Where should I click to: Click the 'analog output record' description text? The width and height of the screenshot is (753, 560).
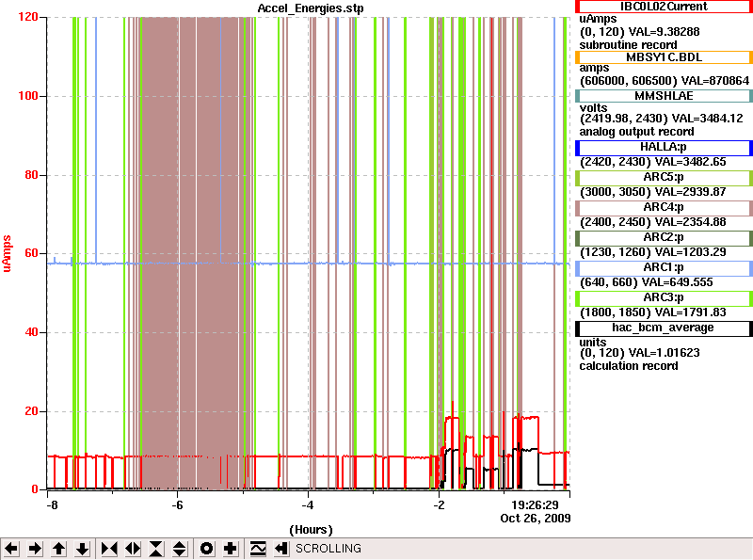(x=637, y=132)
